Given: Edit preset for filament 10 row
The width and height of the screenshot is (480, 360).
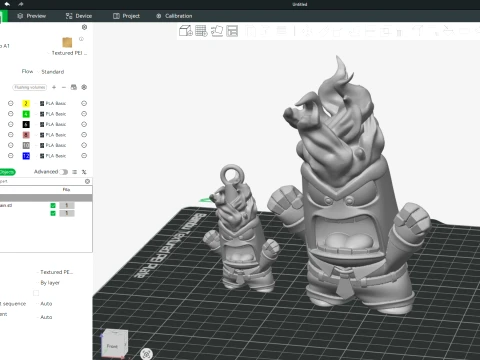Looking at the screenshot, I should [x=84, y=145].
